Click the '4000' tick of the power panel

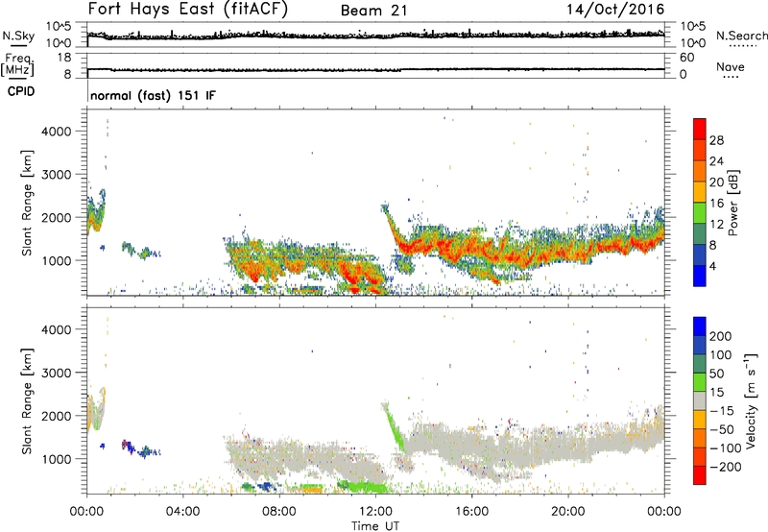click(x=57, y=132)
